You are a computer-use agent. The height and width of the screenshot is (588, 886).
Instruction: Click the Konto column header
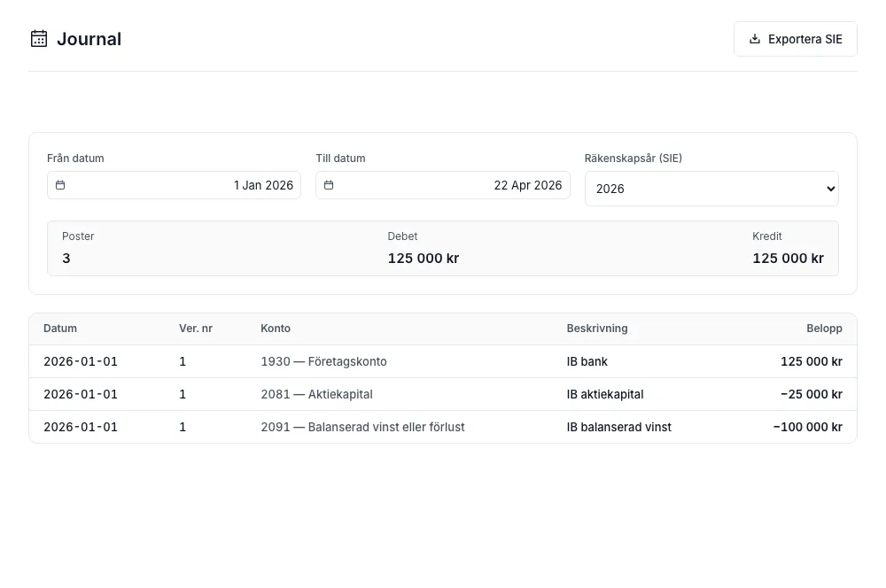[276, 329]
